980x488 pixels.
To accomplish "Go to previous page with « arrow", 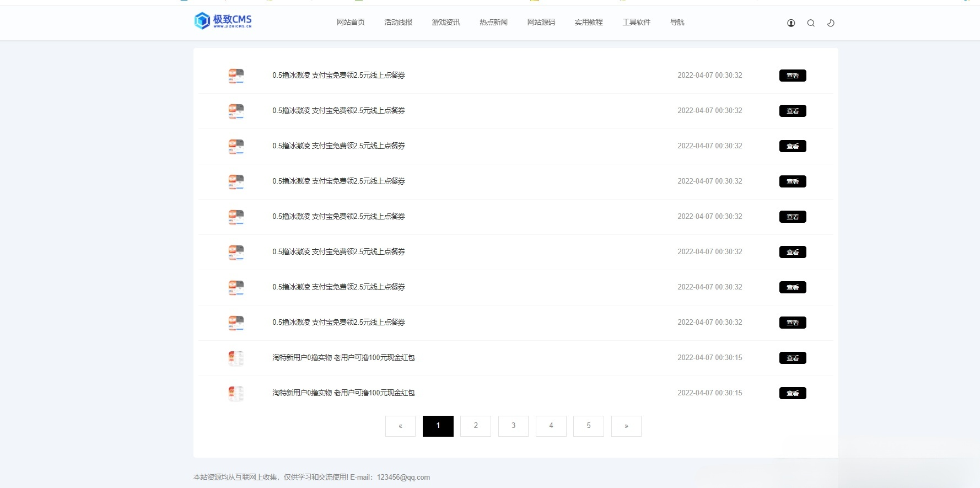I will (400, 426).
